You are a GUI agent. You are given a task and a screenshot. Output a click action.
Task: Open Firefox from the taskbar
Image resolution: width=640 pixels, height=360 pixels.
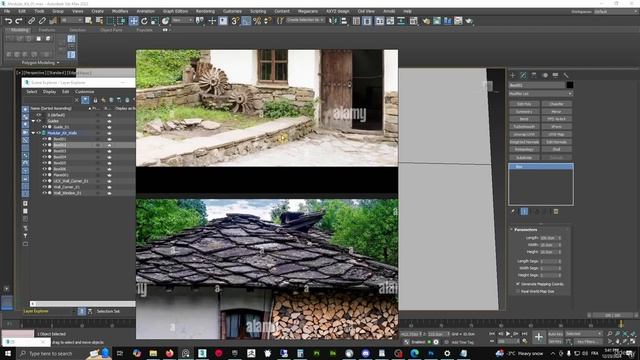[x=169, y=353]
